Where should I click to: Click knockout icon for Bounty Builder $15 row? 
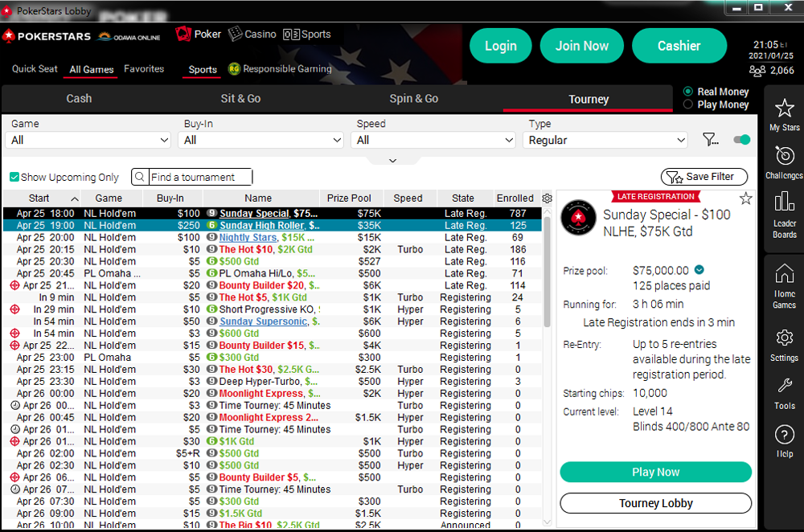pos(14,346)
